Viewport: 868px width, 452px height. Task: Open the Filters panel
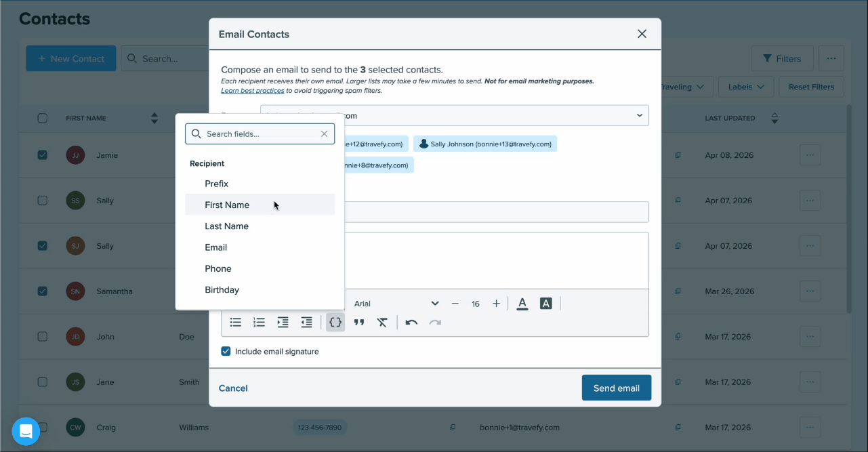pos(782,58)
